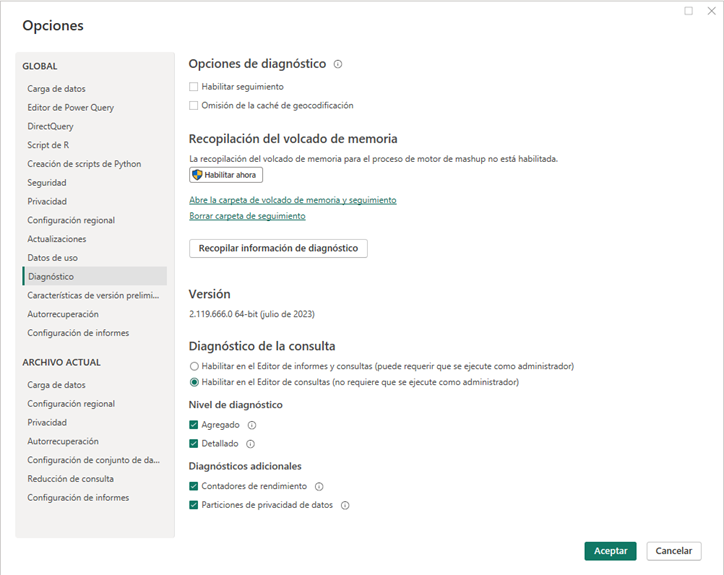Open Script de R options
The width and height of the screenshot is (724, 575).
[95, 145]
